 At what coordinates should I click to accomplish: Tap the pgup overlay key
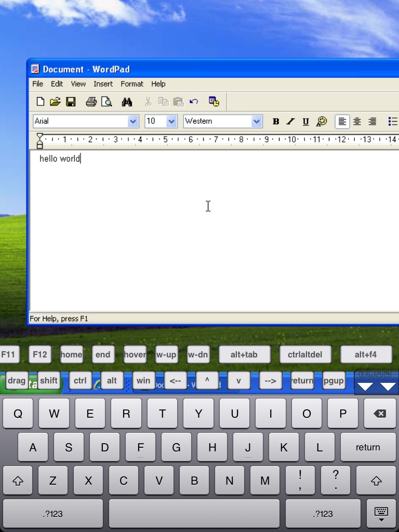[x=334, y=380]
